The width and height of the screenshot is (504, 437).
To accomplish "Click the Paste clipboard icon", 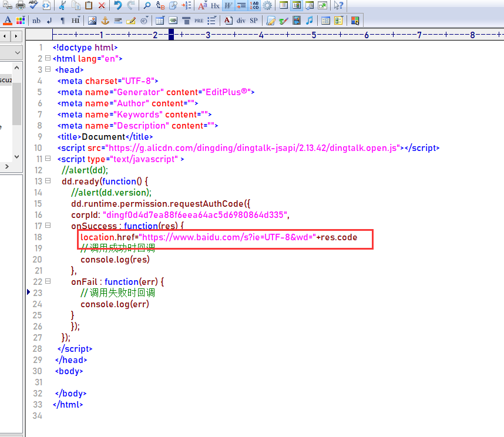I will [x=89, y=5].
